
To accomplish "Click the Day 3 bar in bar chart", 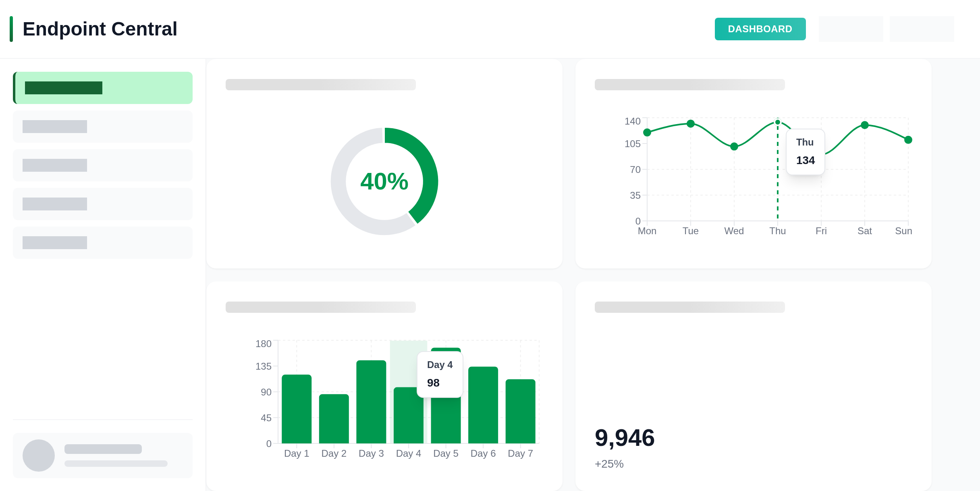I will [x=371, y=402].
